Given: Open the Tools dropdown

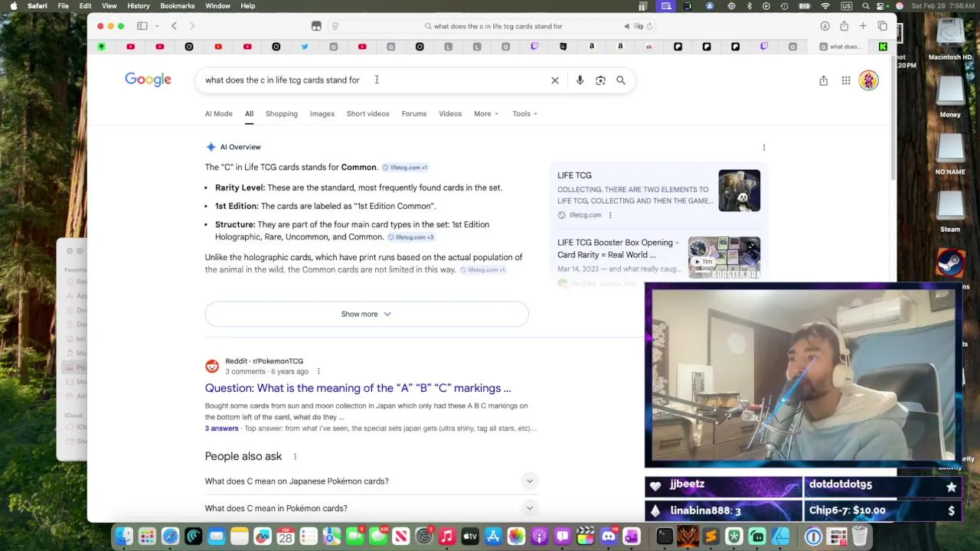Looking at the screenshot, I should 525,114.
